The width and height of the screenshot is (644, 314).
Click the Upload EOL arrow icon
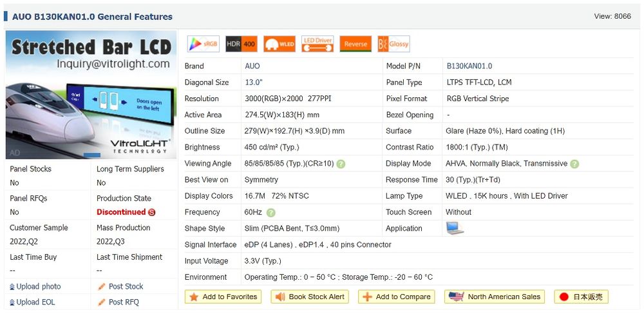pyautogui.click(x=12, y=302)
